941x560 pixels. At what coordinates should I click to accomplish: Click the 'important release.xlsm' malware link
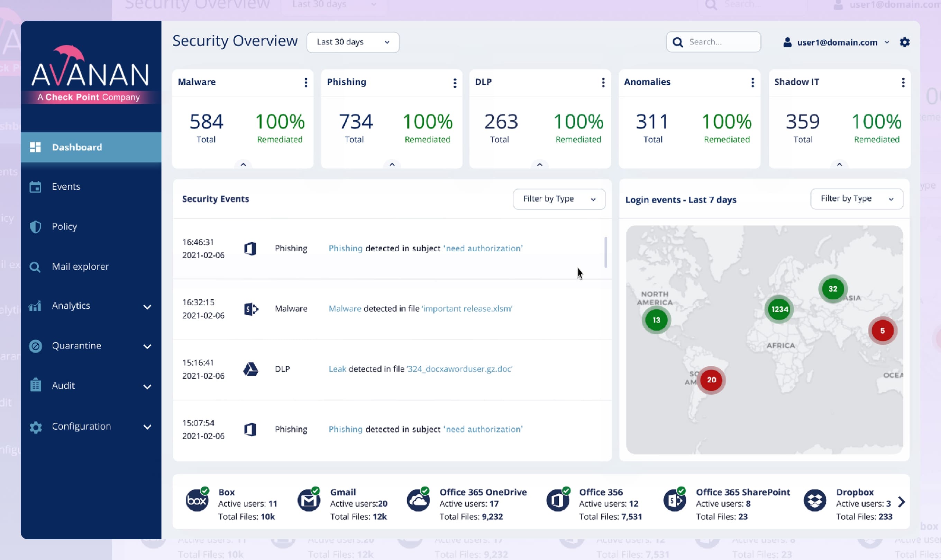467,308
